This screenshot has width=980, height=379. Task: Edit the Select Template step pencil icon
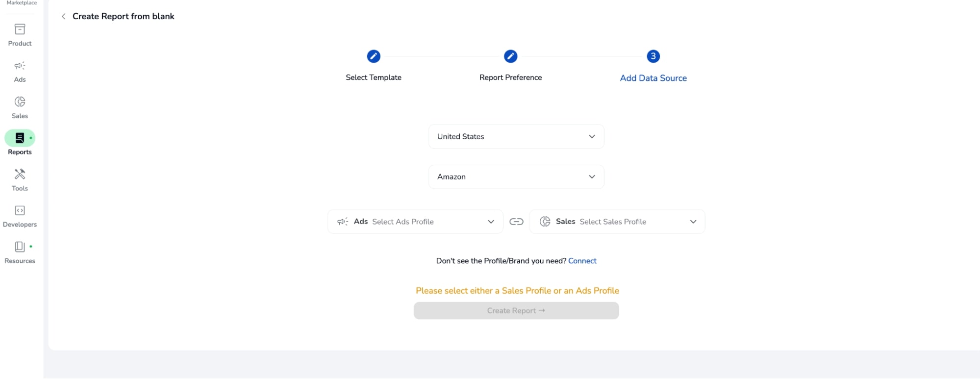coord(374,56)
